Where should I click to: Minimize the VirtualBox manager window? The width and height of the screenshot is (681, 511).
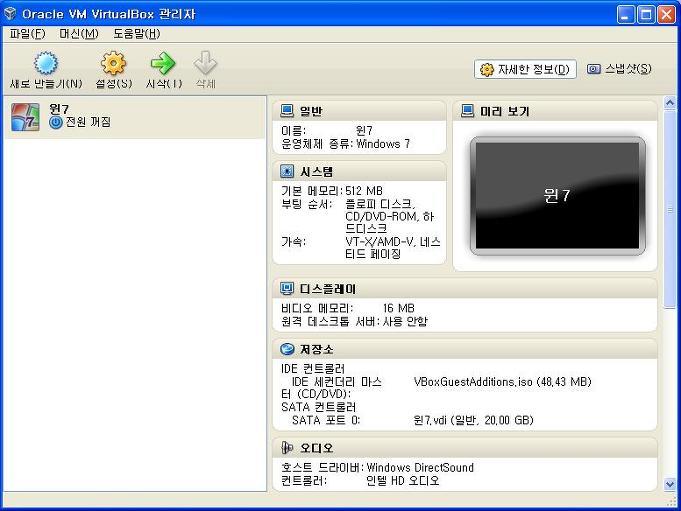[x=625, y=15]
